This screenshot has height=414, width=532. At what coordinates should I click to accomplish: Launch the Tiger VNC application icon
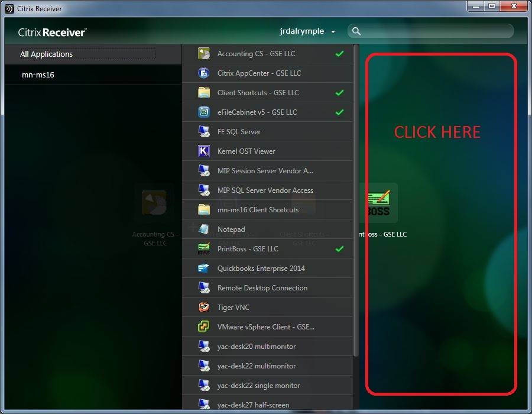pyautogui.click(x=204, y=307)
